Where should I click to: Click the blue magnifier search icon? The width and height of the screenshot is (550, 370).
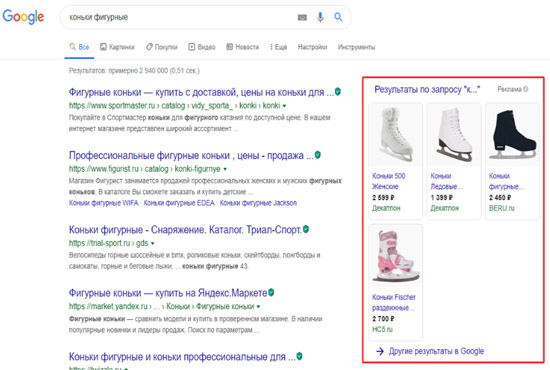[338, 17]
